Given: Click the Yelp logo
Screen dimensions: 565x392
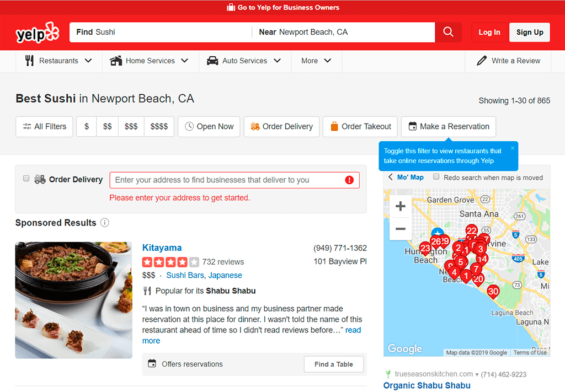Looking at the screenshot, I should coord(38,33).
